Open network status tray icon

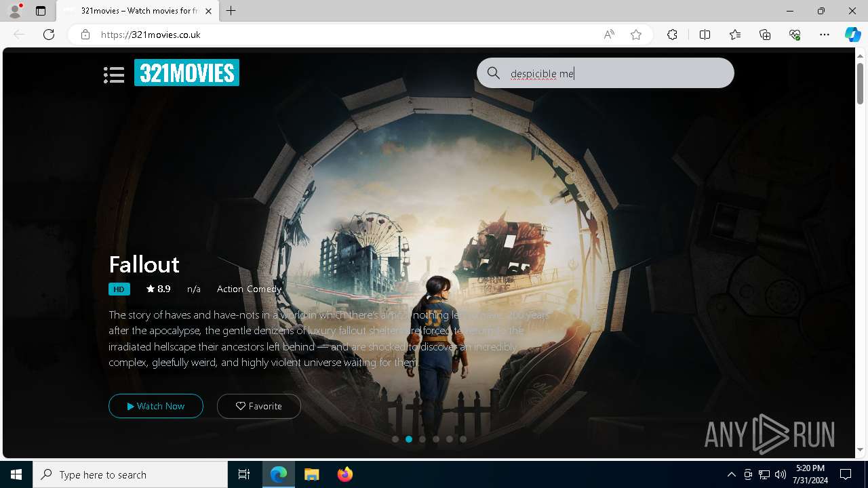click(764, 474)
